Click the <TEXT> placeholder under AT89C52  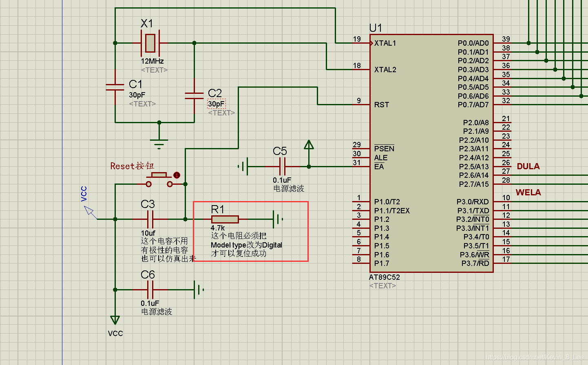tap(382, 286)
